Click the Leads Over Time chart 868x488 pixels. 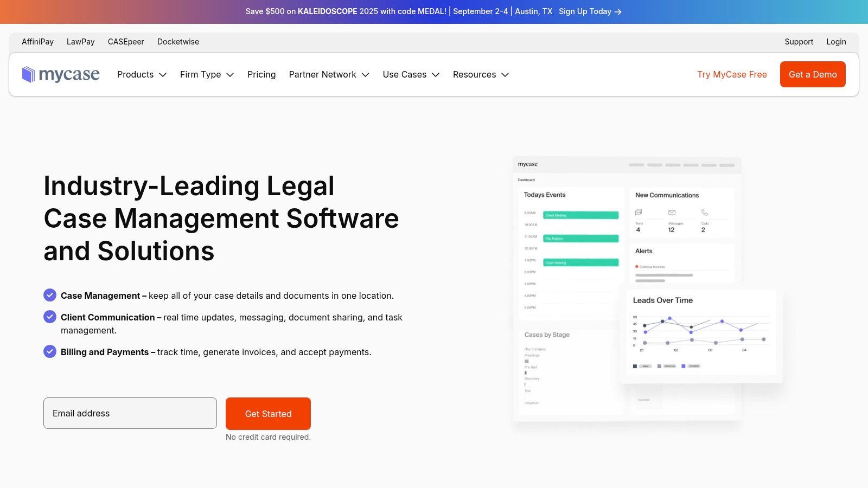pos(700,333)
